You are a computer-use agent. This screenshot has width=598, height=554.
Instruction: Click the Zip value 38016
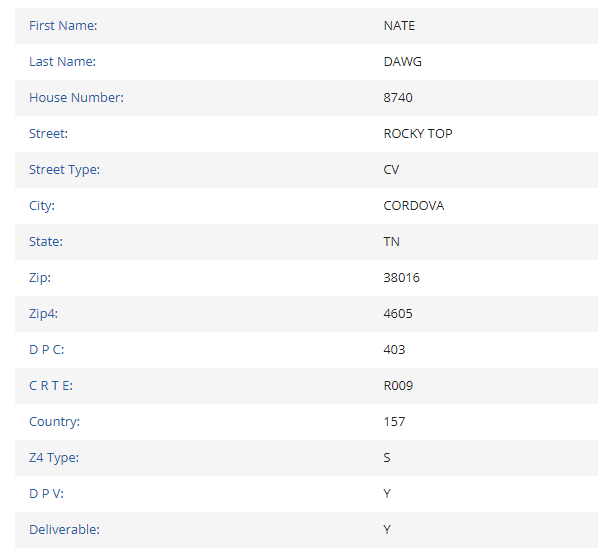pos(401,278)
